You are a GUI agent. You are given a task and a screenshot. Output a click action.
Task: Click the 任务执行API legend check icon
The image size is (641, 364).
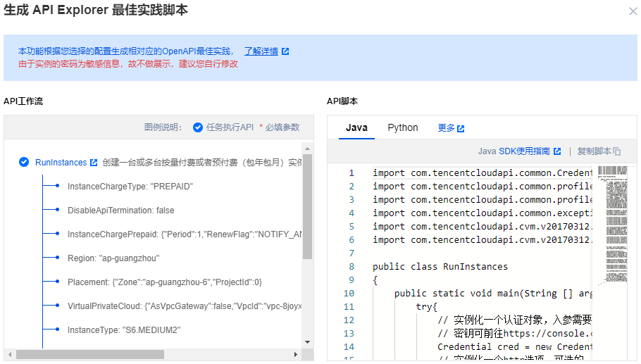click(198, 127)
